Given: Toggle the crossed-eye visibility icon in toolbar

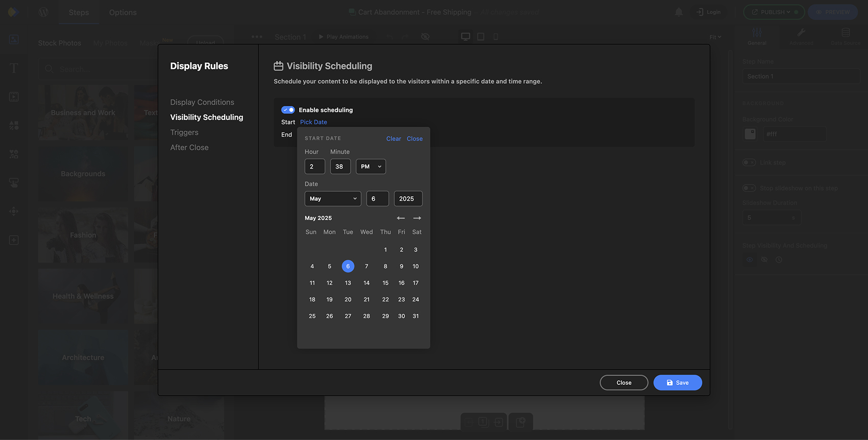Looking at the screenshot, I should (x=425, y=37).
